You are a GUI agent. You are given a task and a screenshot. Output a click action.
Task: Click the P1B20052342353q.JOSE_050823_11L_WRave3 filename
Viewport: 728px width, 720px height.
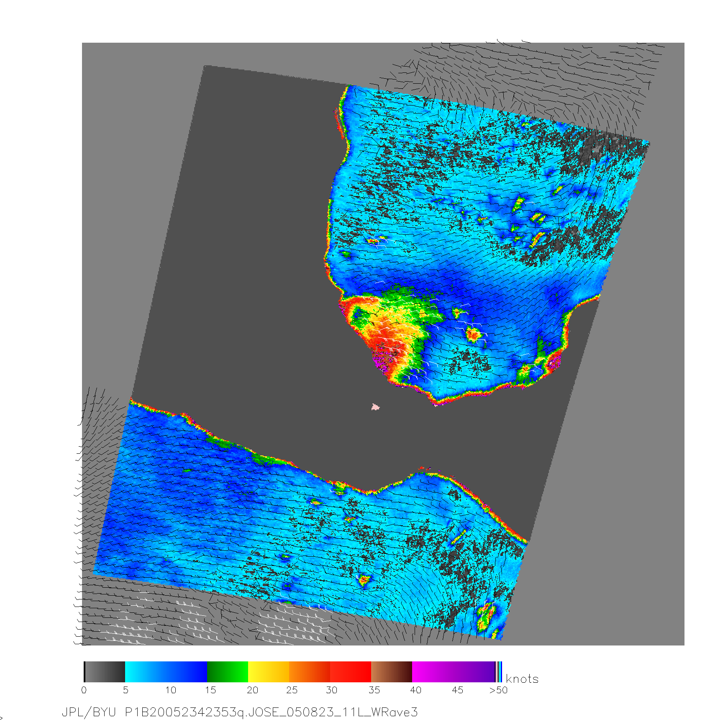click(x=271, y=712)
